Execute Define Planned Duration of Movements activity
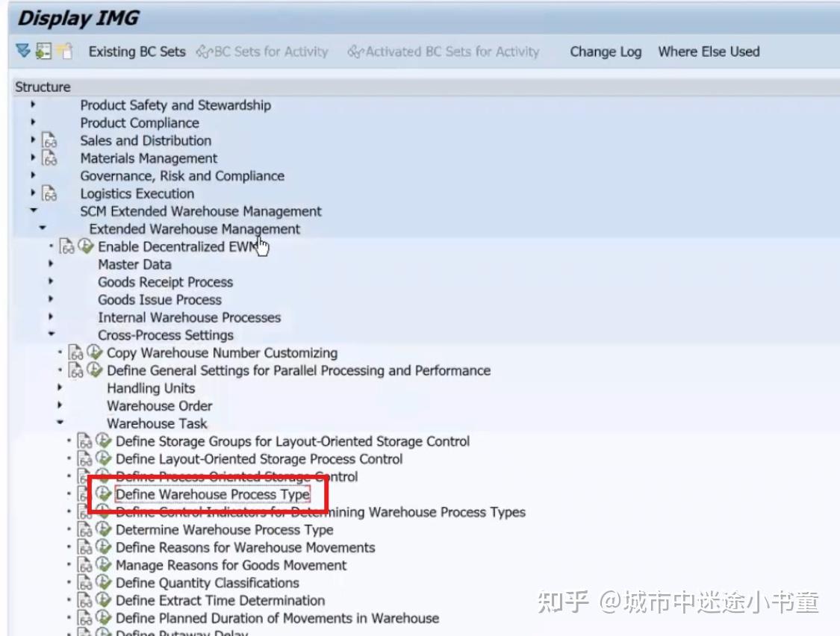 coord(103,617)
